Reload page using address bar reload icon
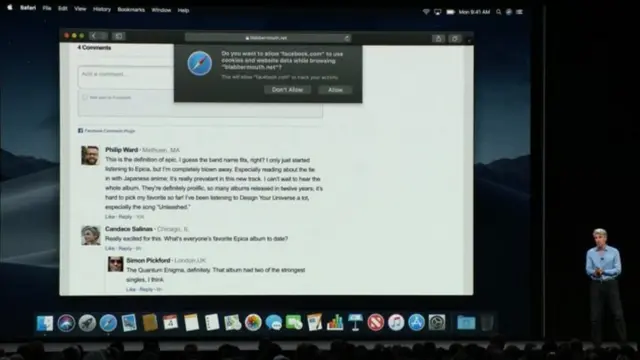 tap(347, 38)
